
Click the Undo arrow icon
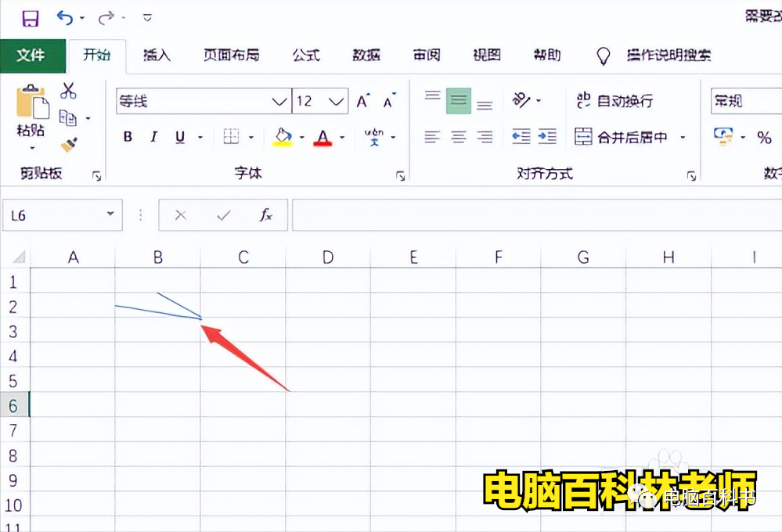(65, 18)
